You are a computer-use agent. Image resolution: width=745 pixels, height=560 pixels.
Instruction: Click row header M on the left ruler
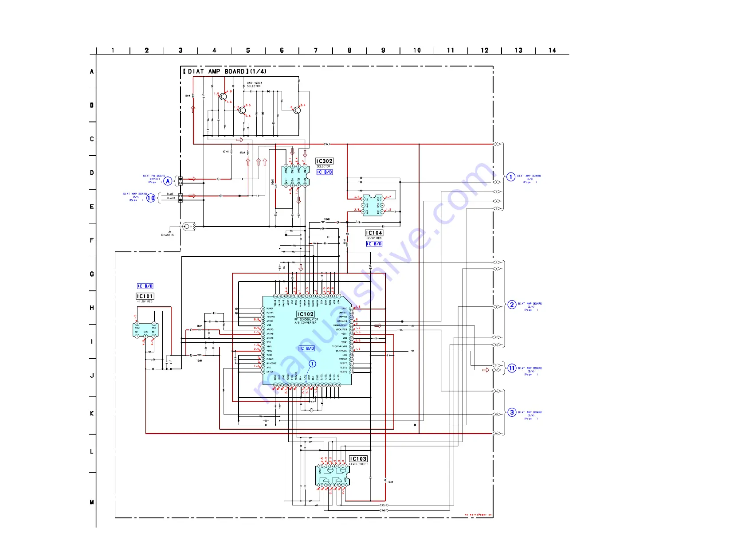[92, 502]
